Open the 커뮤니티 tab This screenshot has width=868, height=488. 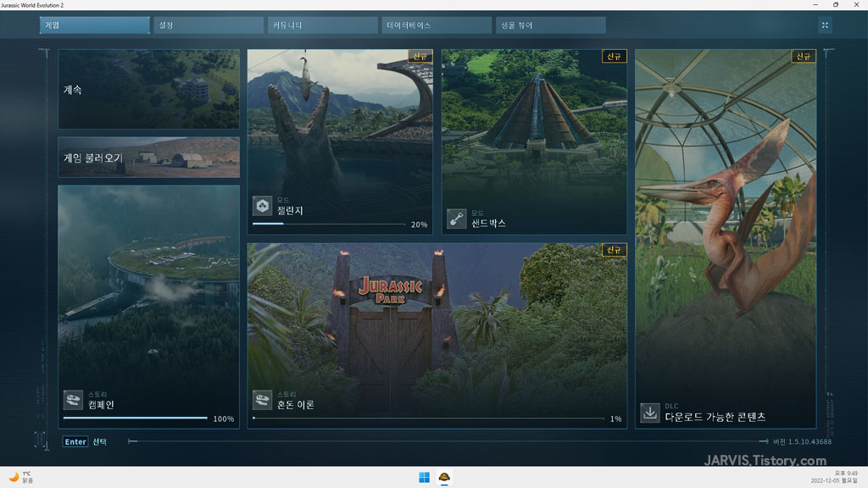323,25
